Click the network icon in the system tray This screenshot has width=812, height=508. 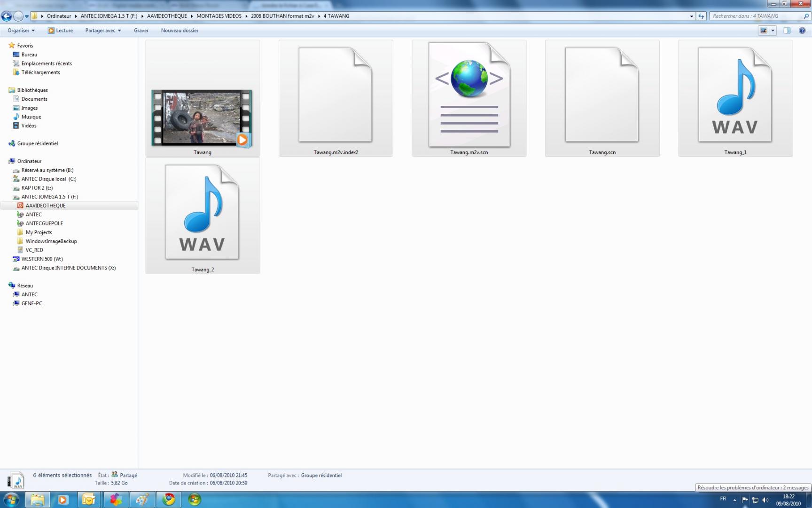point(755,500)
